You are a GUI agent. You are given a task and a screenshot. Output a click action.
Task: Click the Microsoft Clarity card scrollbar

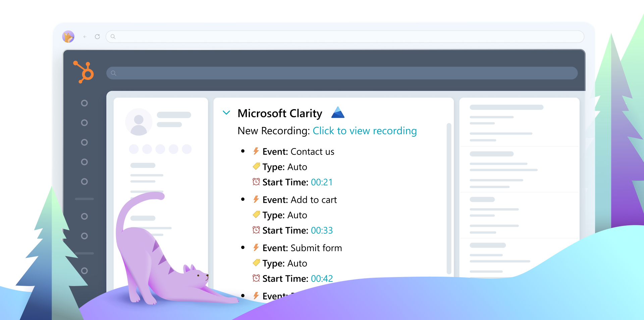pyautogui.click(x=449, y=199)
